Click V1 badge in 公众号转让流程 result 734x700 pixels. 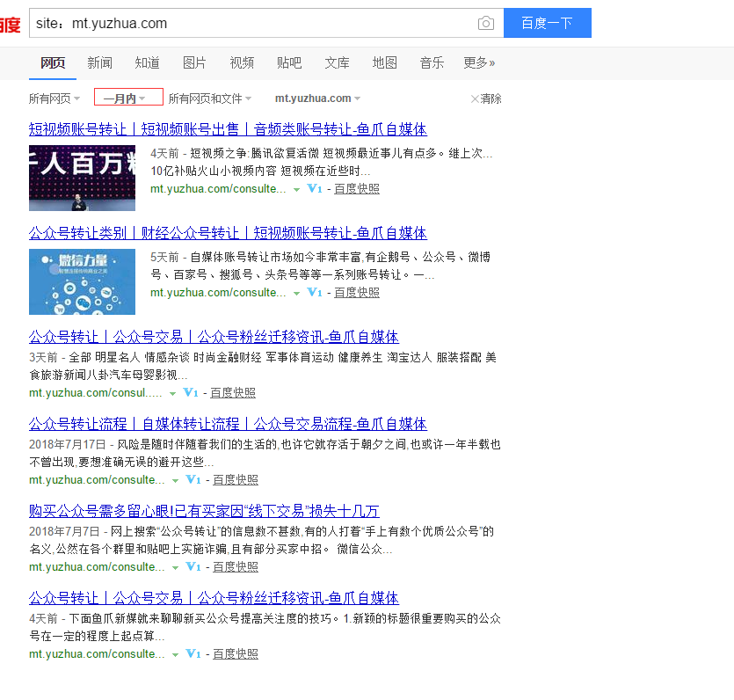193,479
